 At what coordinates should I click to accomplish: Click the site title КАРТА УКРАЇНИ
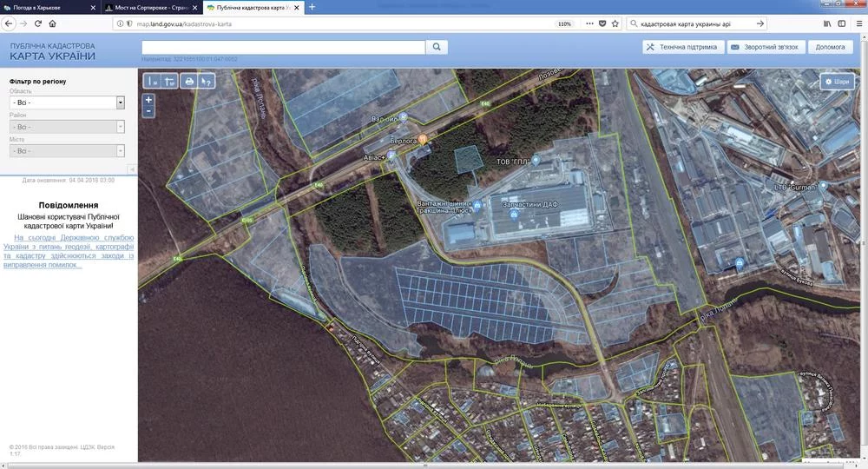click(x=53, y=56)
